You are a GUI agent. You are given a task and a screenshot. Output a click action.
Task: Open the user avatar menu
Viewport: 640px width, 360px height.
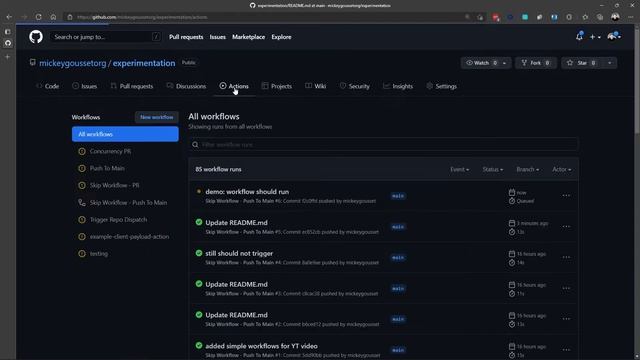pyautogui.click(x=613, y=37)
